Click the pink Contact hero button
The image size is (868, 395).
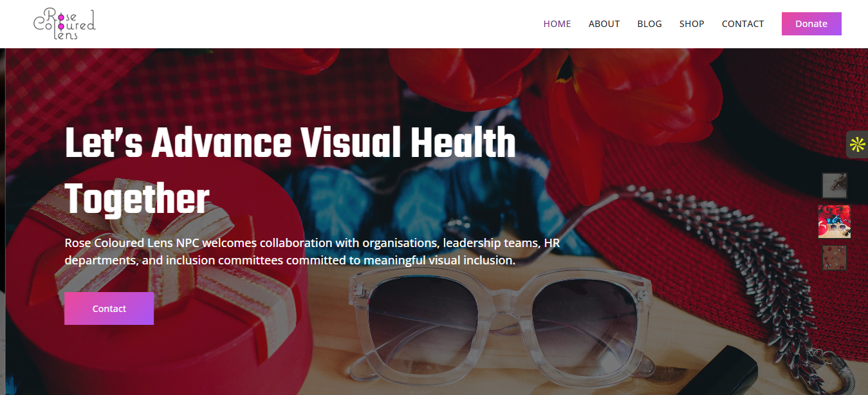pos(109,309)
